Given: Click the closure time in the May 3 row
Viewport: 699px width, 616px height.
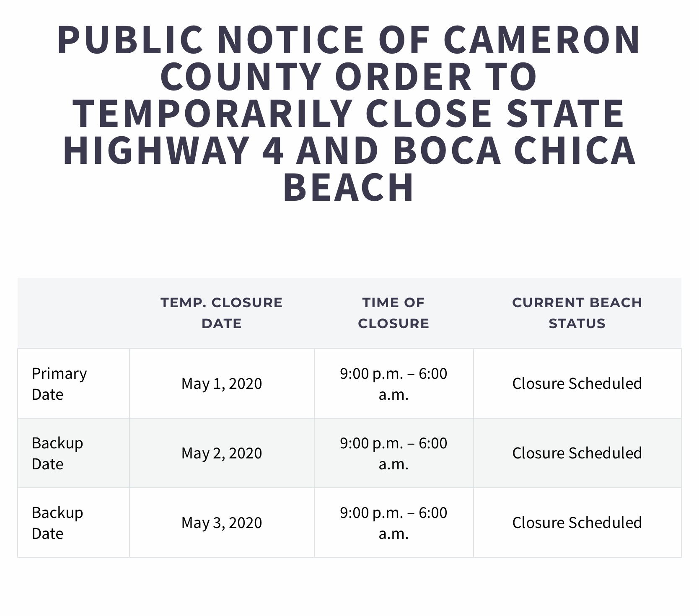Looking at the screenshot, I should click(394, 523).
